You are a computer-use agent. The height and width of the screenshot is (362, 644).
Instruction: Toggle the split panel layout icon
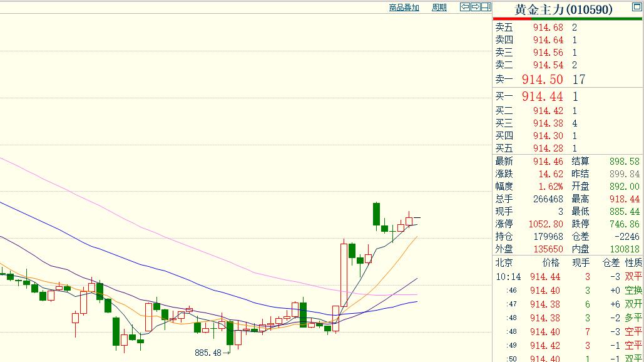point(486,6)
